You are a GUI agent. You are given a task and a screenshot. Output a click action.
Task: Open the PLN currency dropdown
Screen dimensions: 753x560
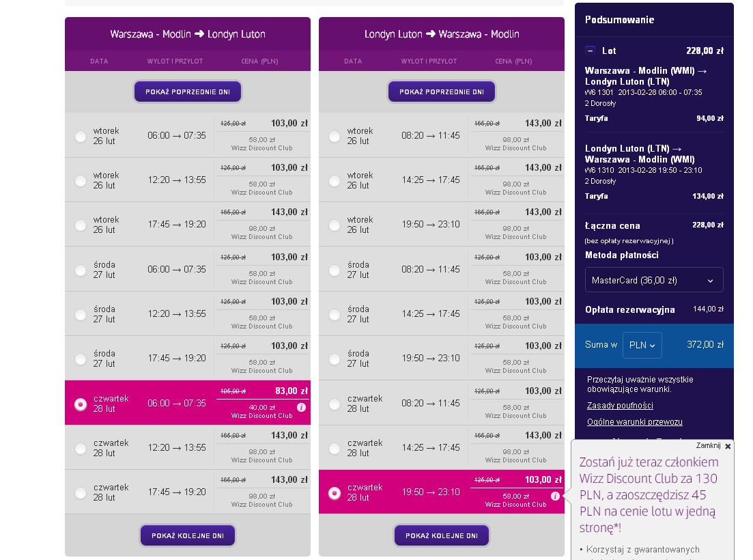click(x=642, y=345)
